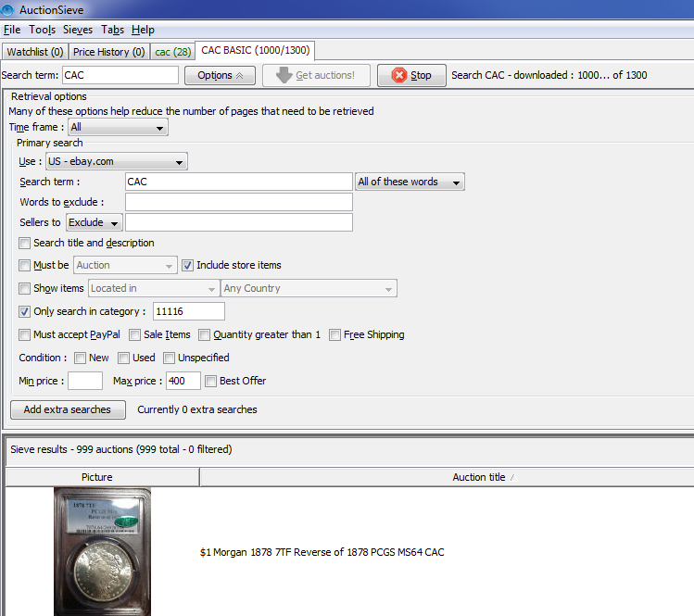The height and width of the screenshot is (616, 694).
Task: Open the File menu
Action: pyautogui.click(x=12, y=30)
